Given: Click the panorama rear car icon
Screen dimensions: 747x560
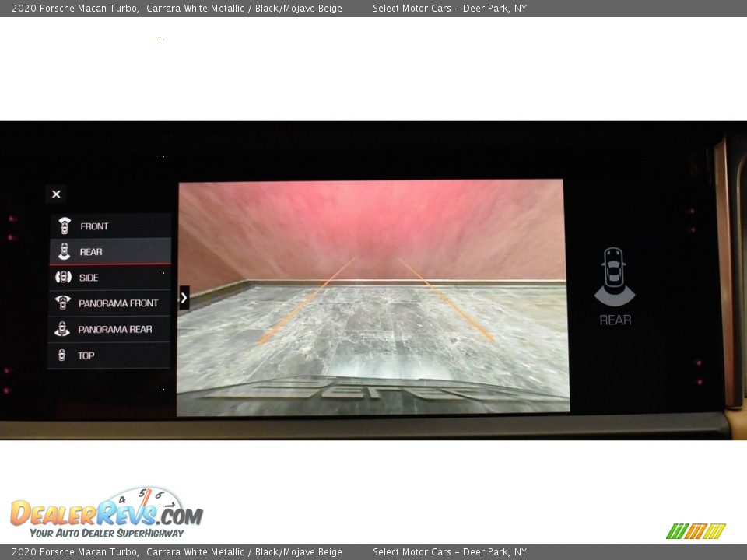Looking at the screenshot, I should (62, 329).
